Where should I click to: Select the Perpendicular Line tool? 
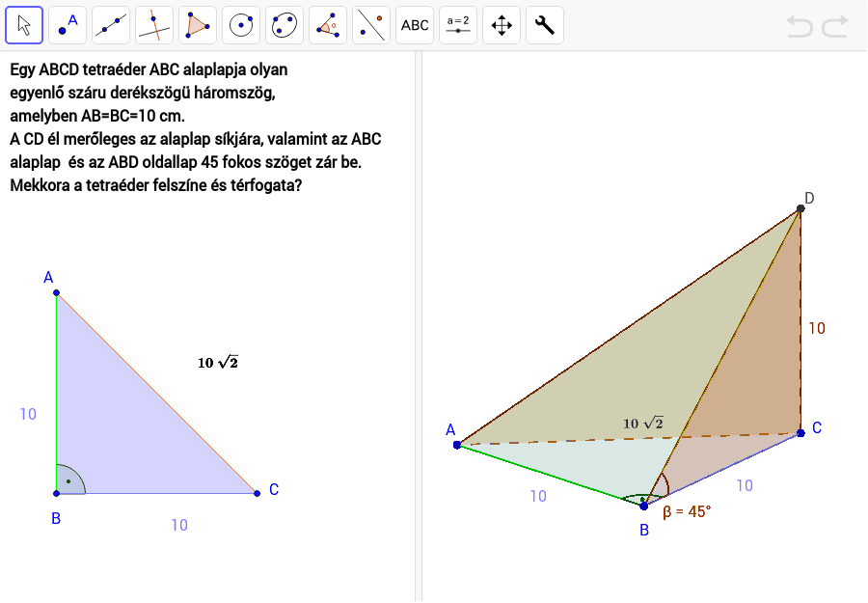(154, 25)
